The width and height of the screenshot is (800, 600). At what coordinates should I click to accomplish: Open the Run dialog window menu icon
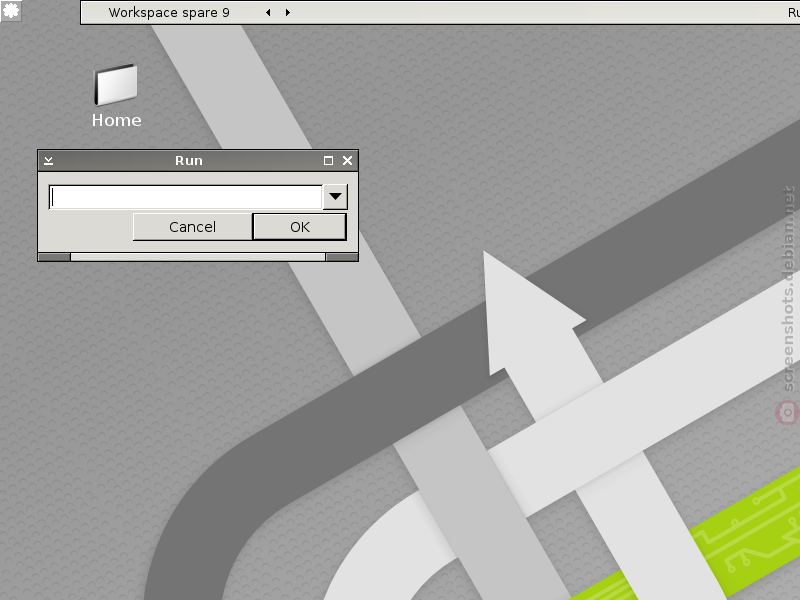(48, 161)
